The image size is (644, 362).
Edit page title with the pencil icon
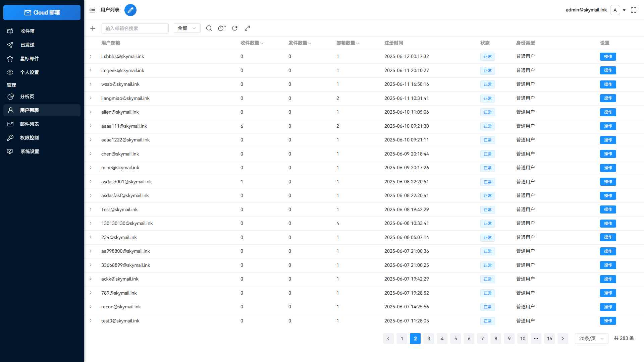click(130, 10)
